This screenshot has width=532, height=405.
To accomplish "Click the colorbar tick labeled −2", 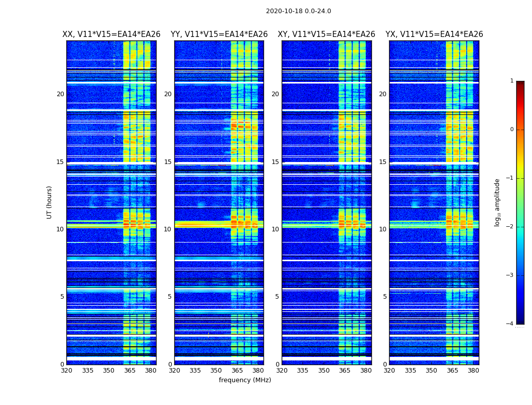I will tap(510, 226).
